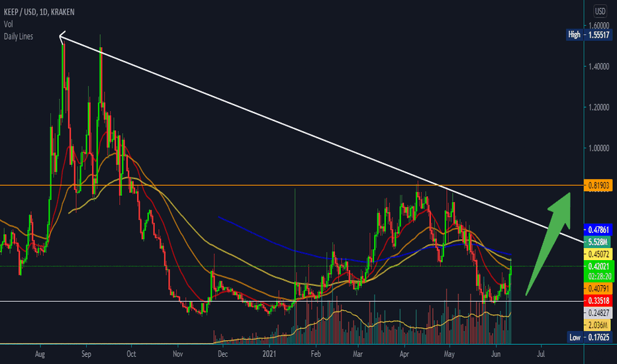Click the Nov label on time axis
617x364 pixels.
(x=178, y=354)
